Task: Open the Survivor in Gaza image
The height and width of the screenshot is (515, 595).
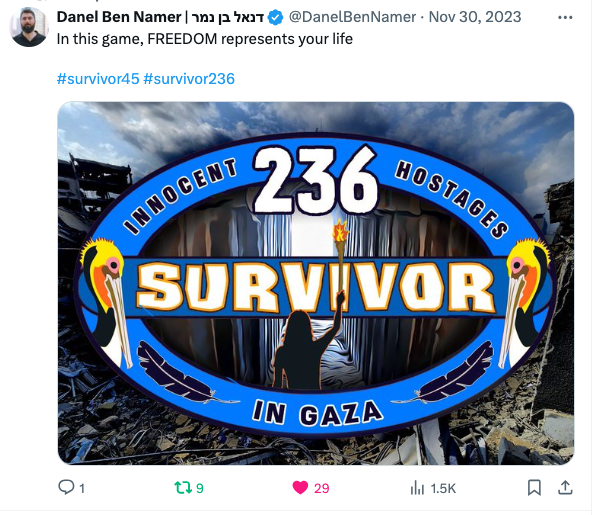Action: pyautogui.click(x=316, y=283)
